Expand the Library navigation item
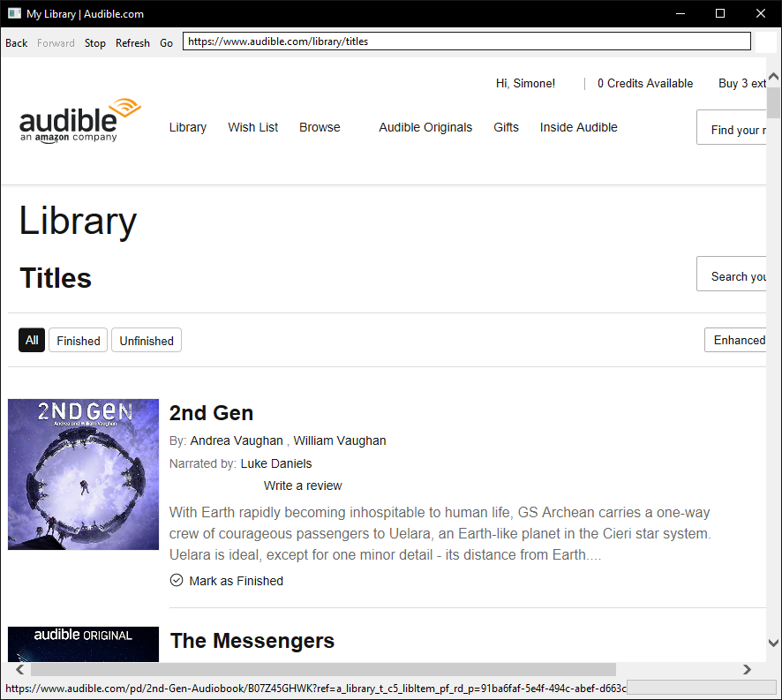This screenshot has width=782, height=700. (x=187, y=127)
